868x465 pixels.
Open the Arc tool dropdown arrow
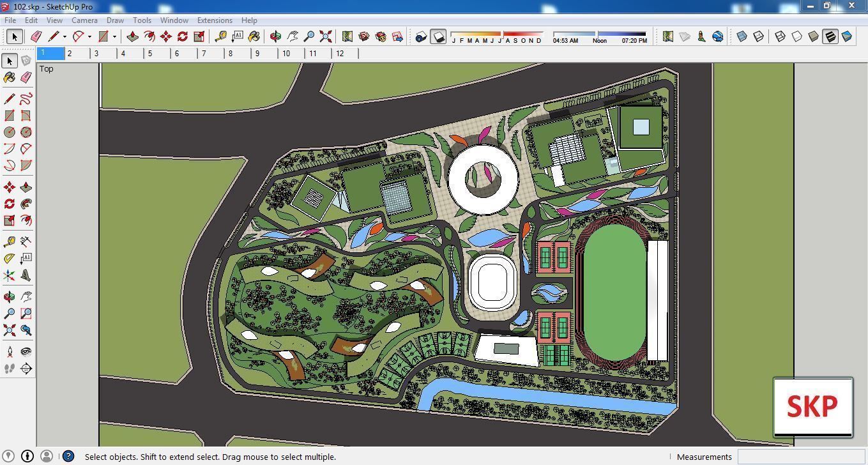pyautogui.click(x=89, y=36)
